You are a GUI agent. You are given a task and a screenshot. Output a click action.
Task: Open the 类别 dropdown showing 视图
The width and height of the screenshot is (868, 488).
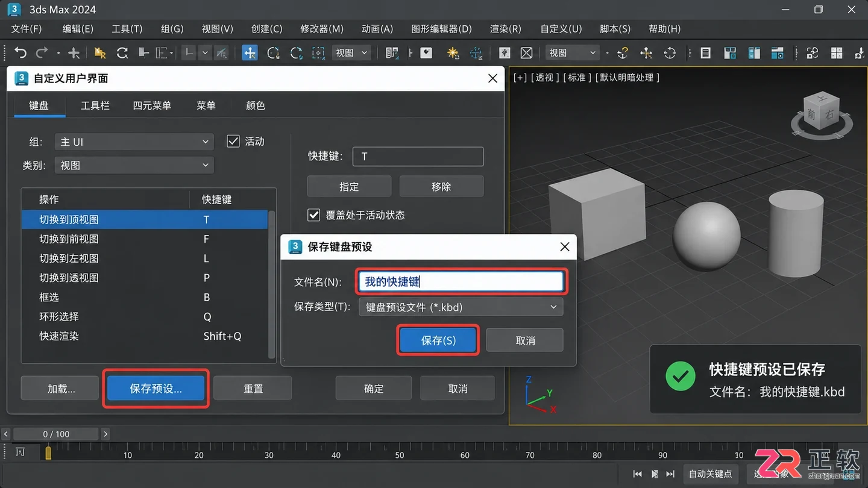(134, 165)
